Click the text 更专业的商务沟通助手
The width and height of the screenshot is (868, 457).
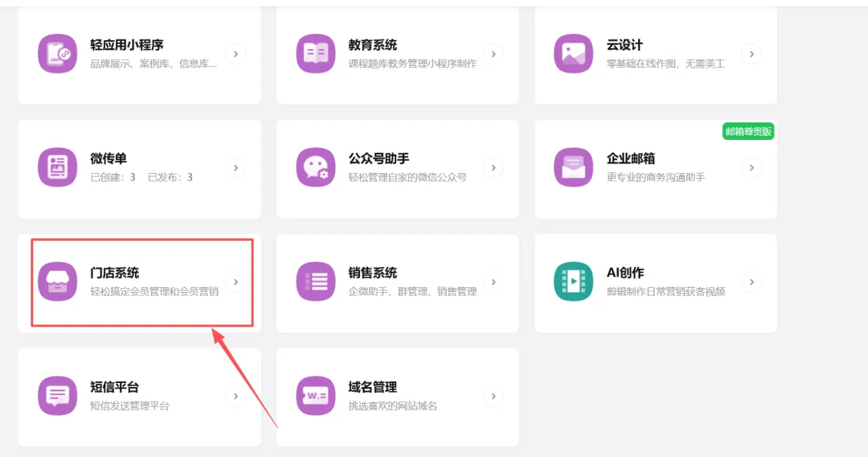(x=656, y=177)
